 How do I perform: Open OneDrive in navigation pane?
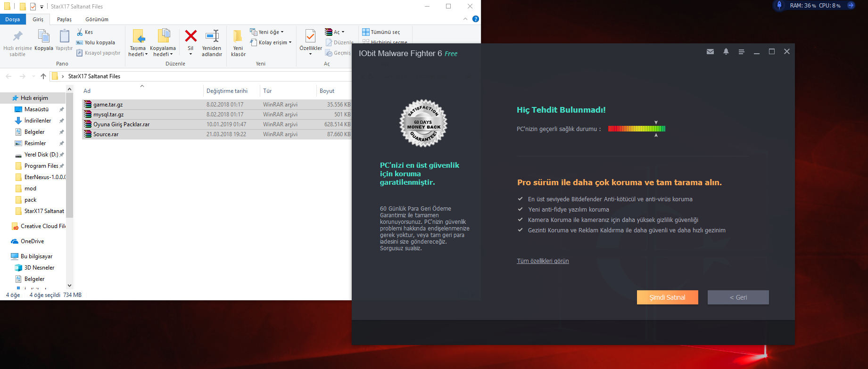pos(32,241)
